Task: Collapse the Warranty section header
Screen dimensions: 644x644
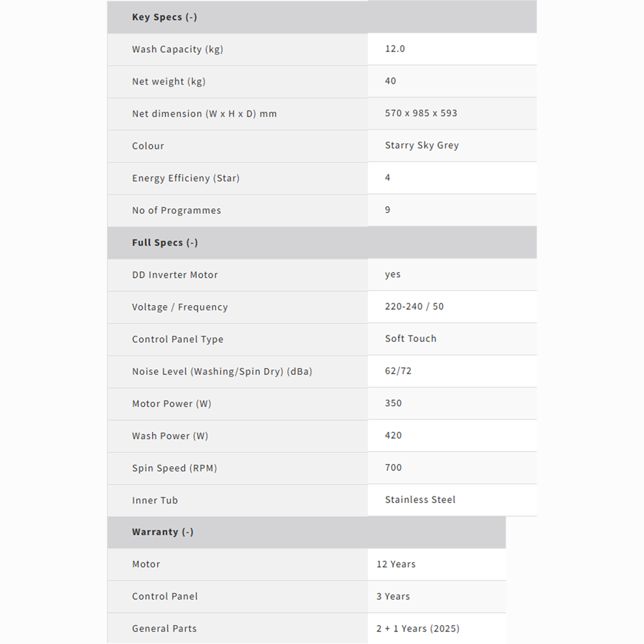Action: [162, 532]
